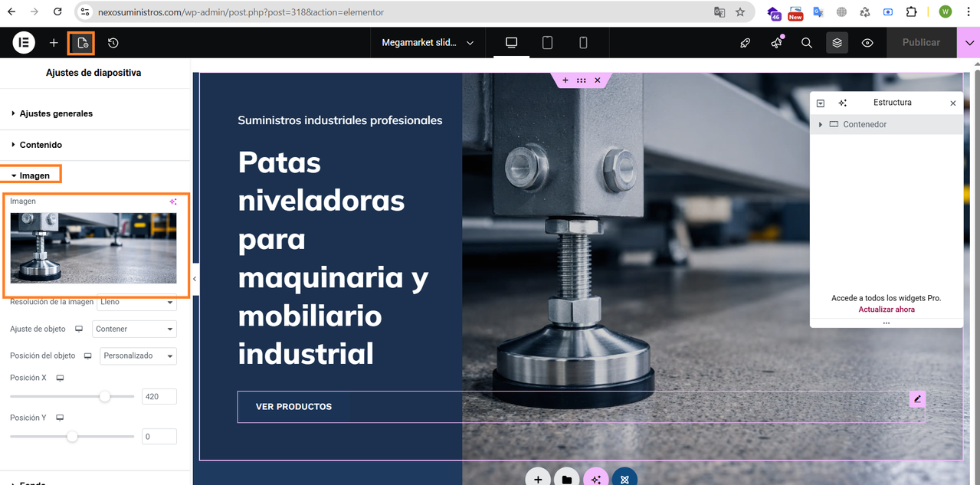Open the Elementor logo menu

click(x=24, y=43)
